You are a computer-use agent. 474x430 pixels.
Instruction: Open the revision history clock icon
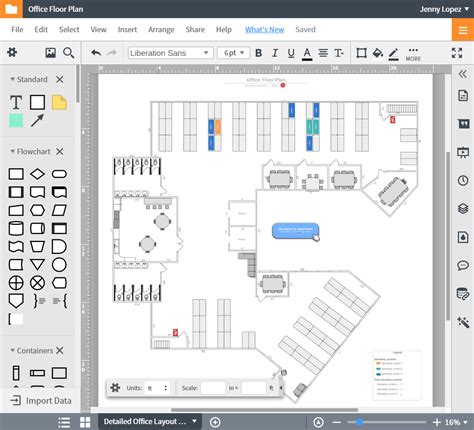463,180
